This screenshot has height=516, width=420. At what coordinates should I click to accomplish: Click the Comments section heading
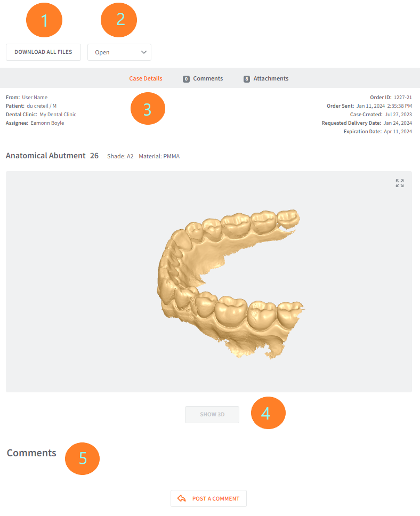click(31, 453)
